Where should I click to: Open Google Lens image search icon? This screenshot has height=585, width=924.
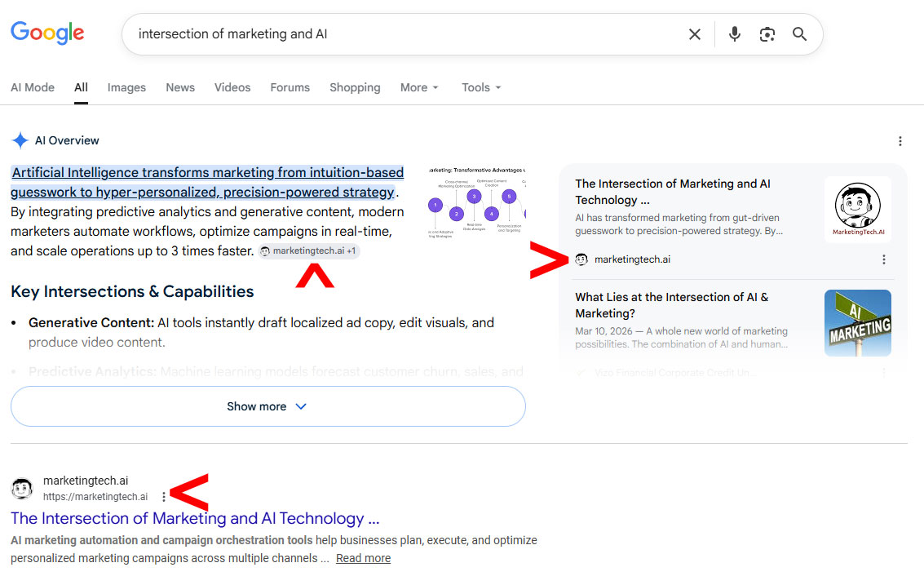tap(767, 34)
